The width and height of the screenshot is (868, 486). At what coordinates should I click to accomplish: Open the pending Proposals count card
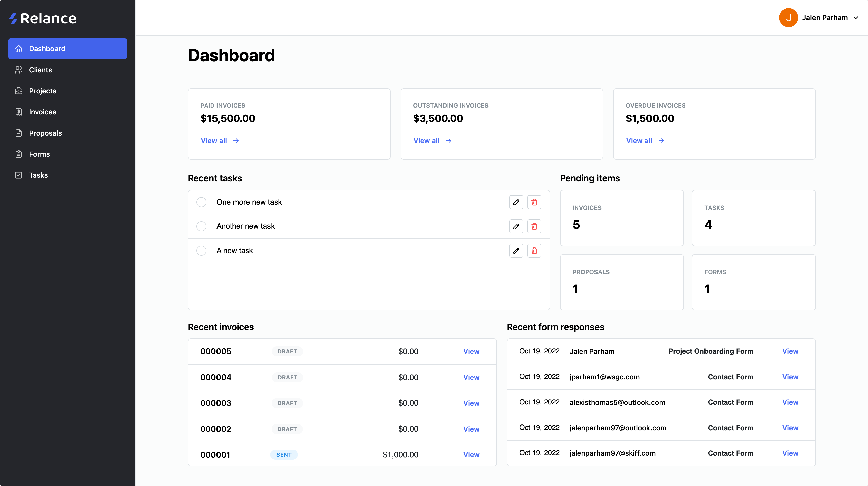tap(621, 282)
